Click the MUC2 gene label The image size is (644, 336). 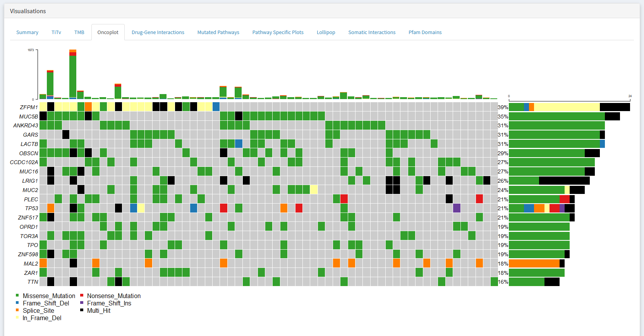point(30,190)
